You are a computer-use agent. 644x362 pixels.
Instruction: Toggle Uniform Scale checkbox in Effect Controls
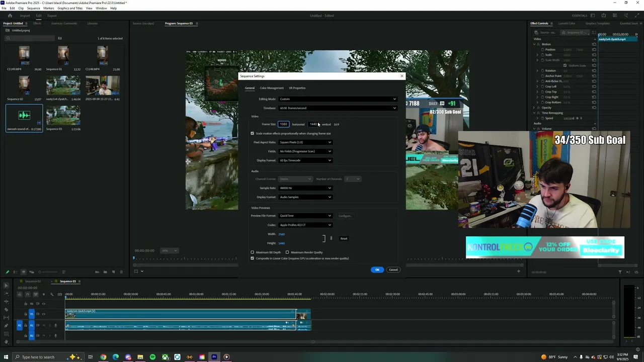565,65
